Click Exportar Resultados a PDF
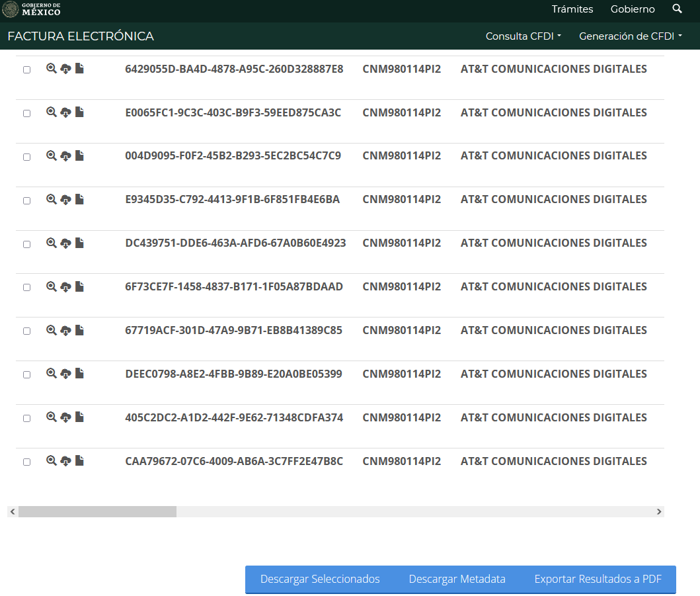 pyautogui.click(x=598, y=579)
